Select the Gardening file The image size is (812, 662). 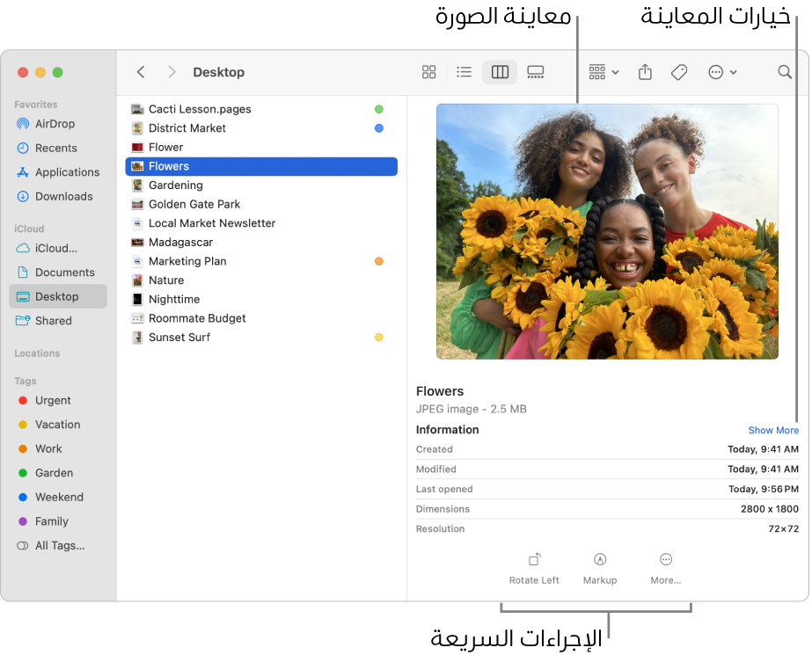click(x=261, y=186)
